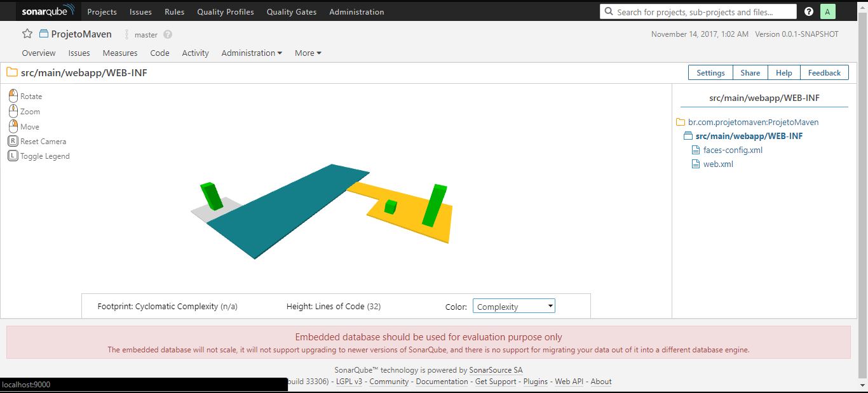Open Projects in top navigation
The width and height of the screenshot is (868, 393).
pyautogui.click(x=102, y=11)
